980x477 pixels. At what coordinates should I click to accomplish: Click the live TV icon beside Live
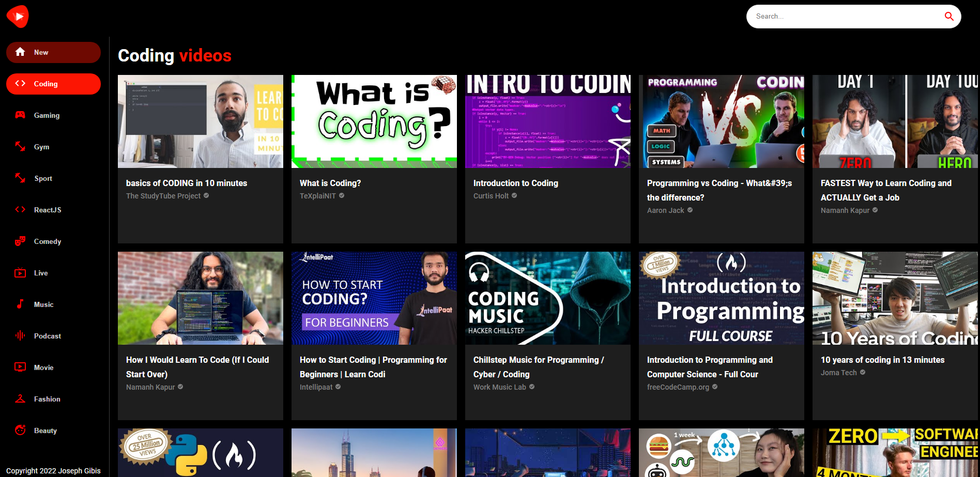pos(20,272)
